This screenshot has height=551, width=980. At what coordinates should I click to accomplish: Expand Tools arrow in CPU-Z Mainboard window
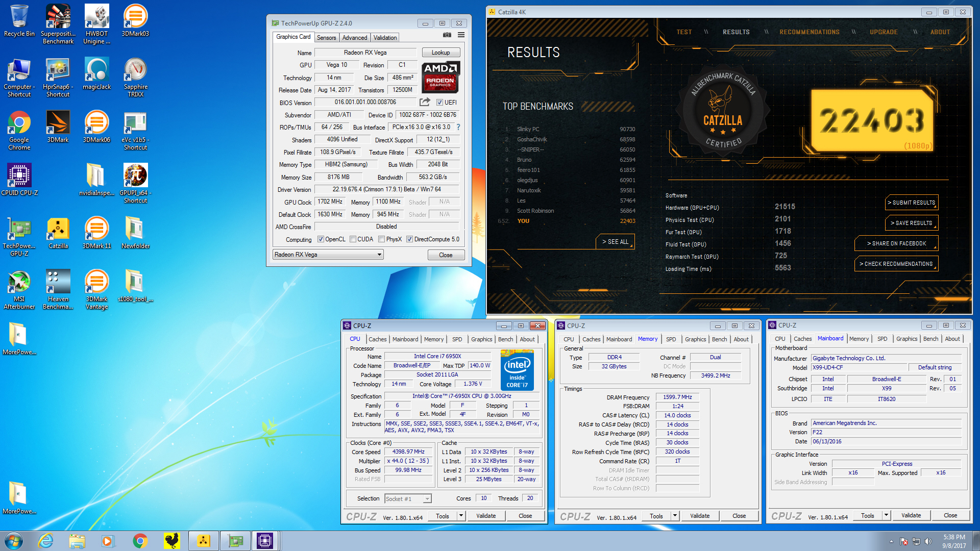click(x=886, y=515)
